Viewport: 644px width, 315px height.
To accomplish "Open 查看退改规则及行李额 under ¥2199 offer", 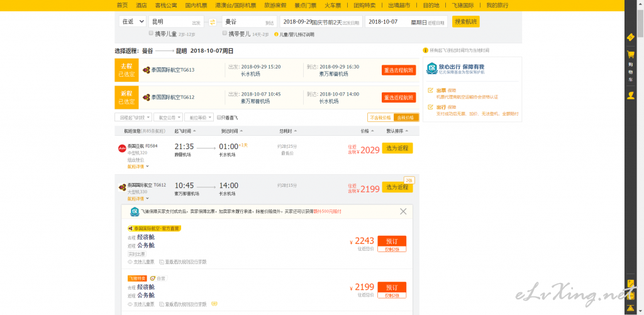I will (x=186, y=304).
